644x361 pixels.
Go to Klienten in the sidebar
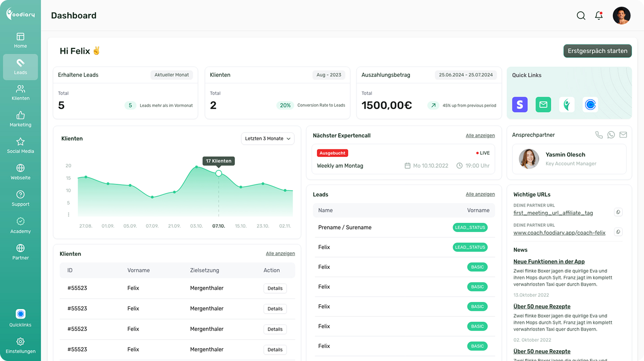tap(21, 93)
